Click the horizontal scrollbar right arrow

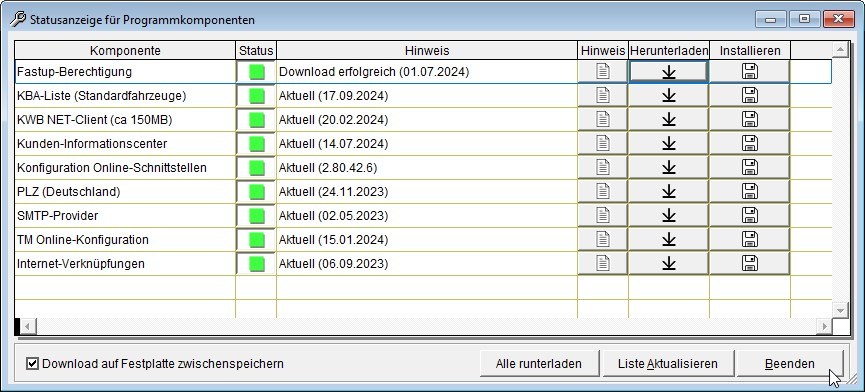(824, 326)
